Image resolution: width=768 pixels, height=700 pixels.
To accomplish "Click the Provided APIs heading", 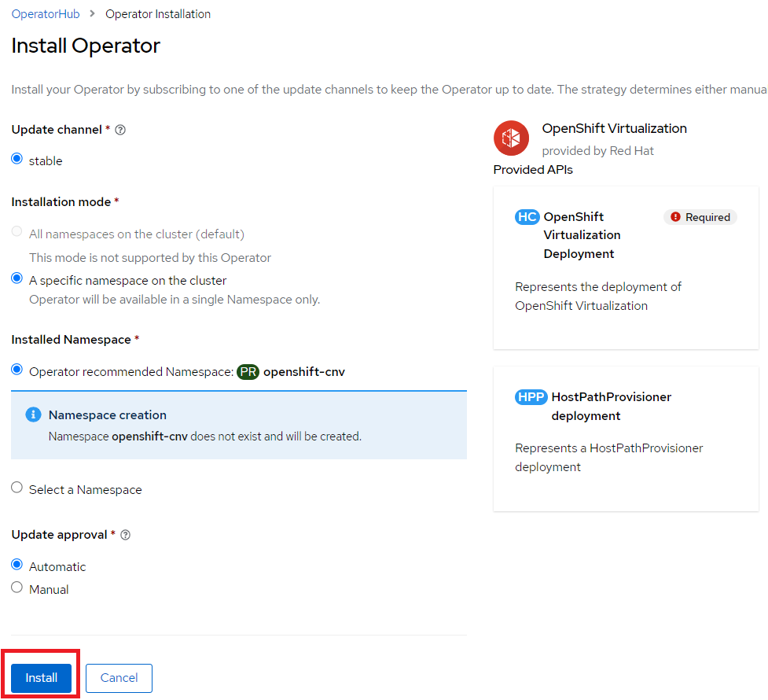I will [x=533, y=170].
